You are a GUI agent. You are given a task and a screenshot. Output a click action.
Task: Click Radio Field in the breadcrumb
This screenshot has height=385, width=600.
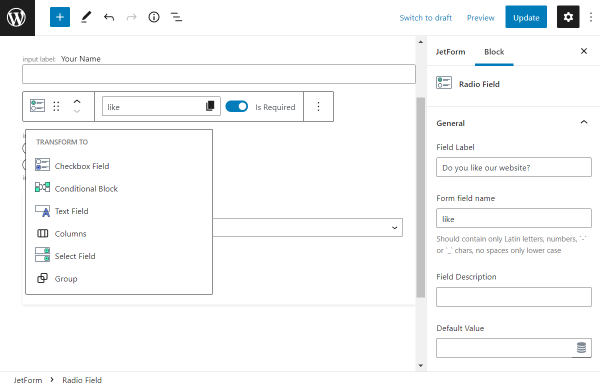coord(82,380)
